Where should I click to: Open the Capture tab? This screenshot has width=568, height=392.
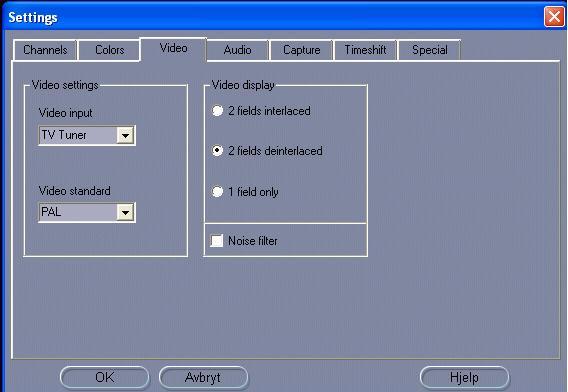pos(301,50)
